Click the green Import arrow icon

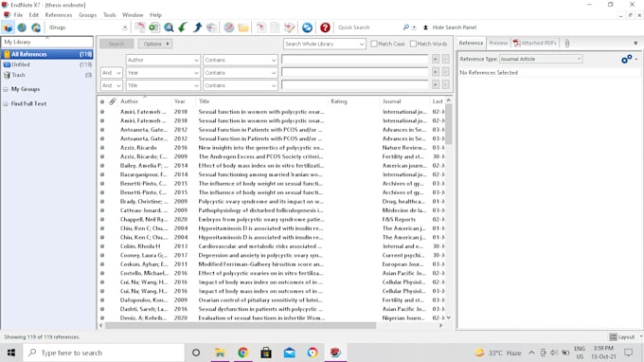tap(183, 27)
